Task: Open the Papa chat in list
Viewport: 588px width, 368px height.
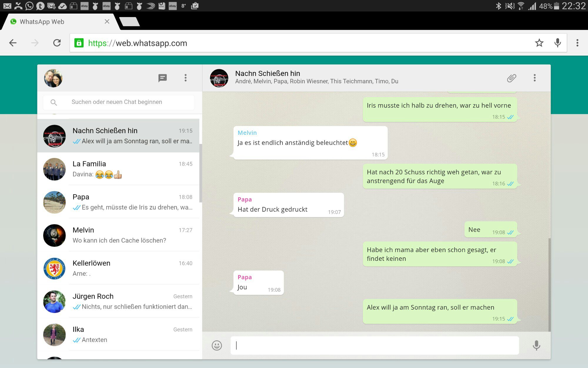Action: (x=118, y=202)
